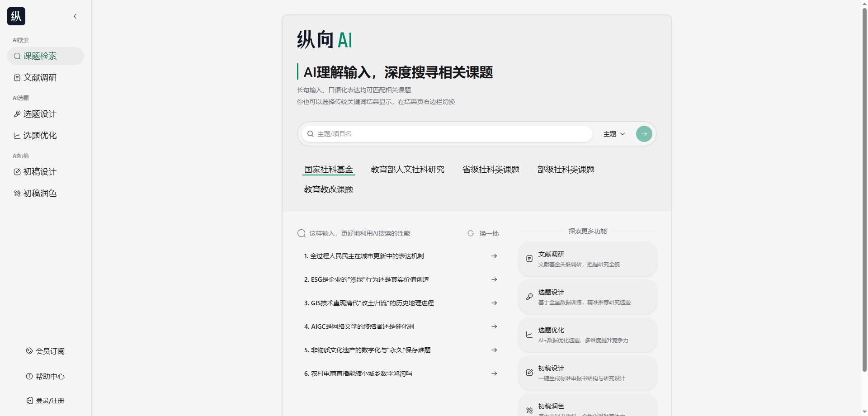
Task: Click the document icon in 文献调研 card
Action: click(529, 259)
